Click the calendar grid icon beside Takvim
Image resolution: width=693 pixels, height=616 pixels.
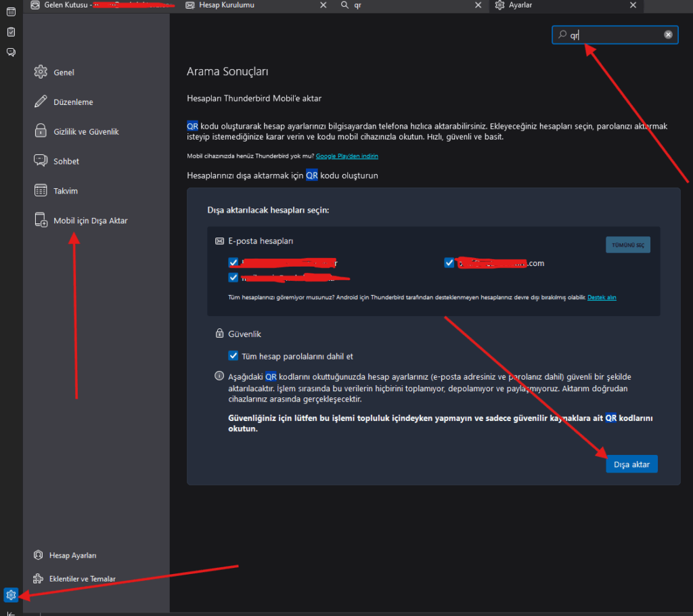[41, 191]
